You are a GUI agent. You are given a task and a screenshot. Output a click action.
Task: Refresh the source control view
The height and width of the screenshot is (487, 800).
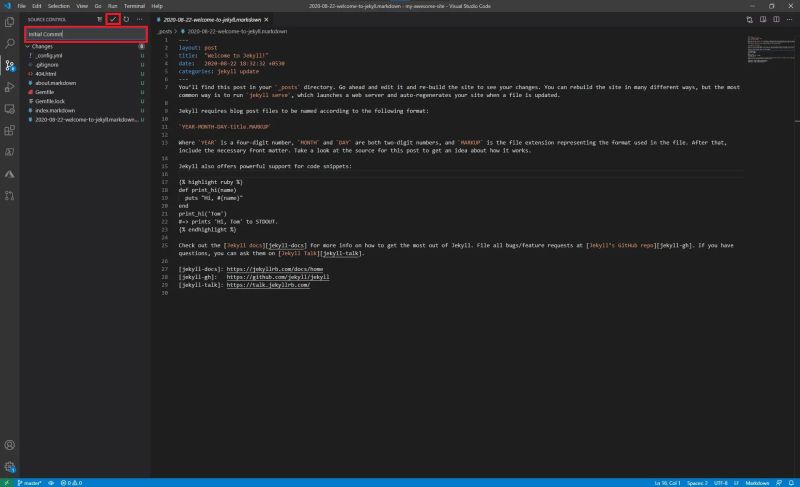point(126,19)
